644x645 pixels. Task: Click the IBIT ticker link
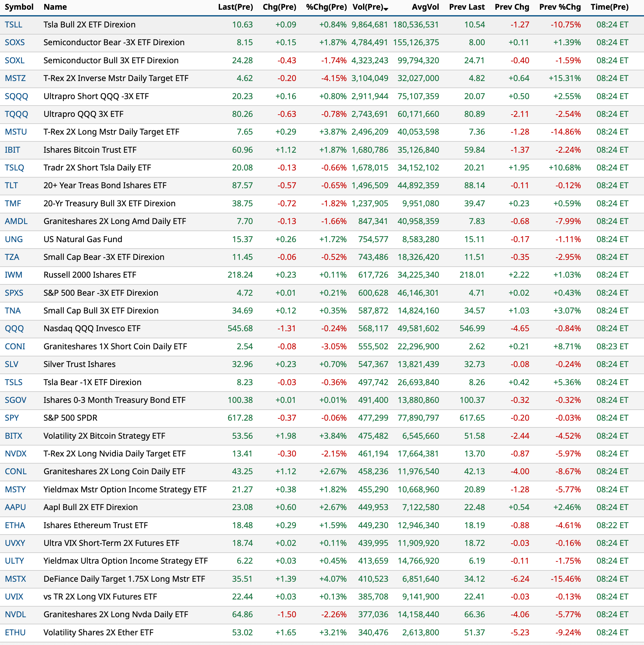[x=12, y=150]
